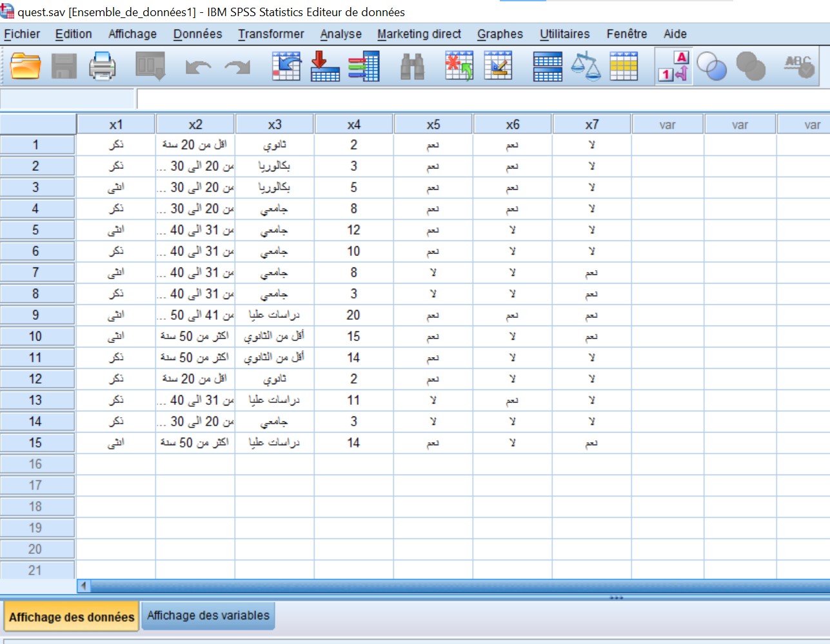Click the first empty var column header
The width and height of the screenshot is (830, 644).
pos(667,124)
